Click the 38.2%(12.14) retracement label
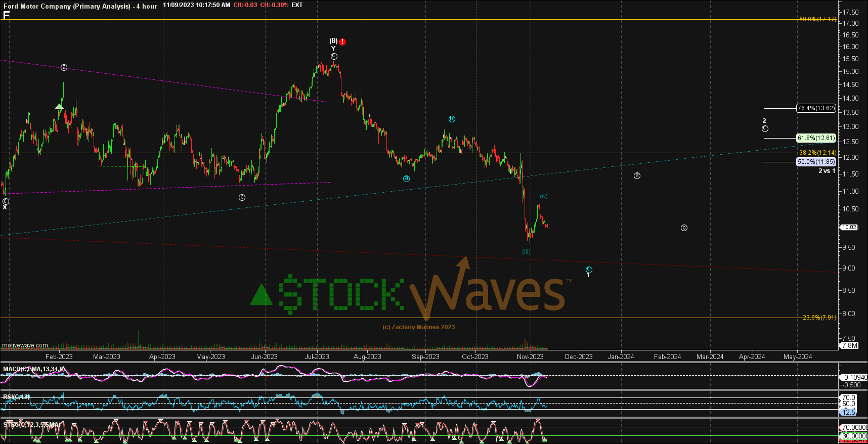Viewport: 868px width, 444px height. [x=818, y=153]
